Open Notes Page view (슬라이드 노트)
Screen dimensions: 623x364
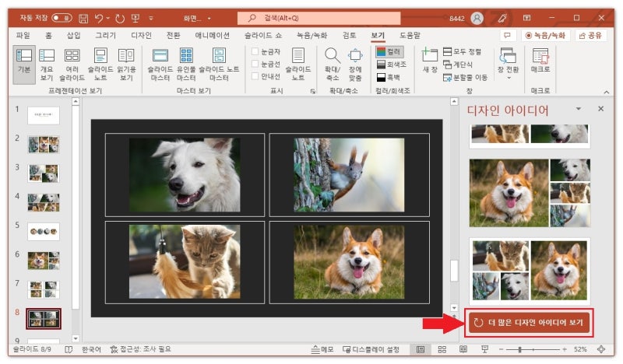(x=100, y=65)
